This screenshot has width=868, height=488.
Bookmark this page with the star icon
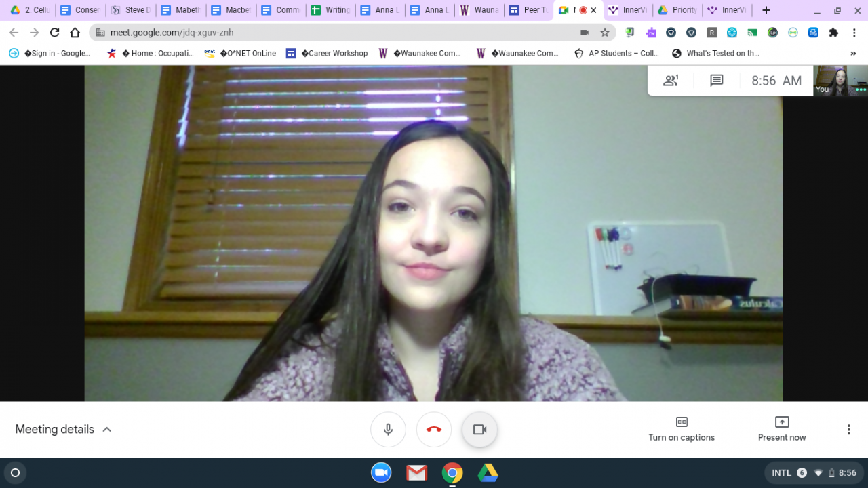pyautogui.click(x=604, y=33)
